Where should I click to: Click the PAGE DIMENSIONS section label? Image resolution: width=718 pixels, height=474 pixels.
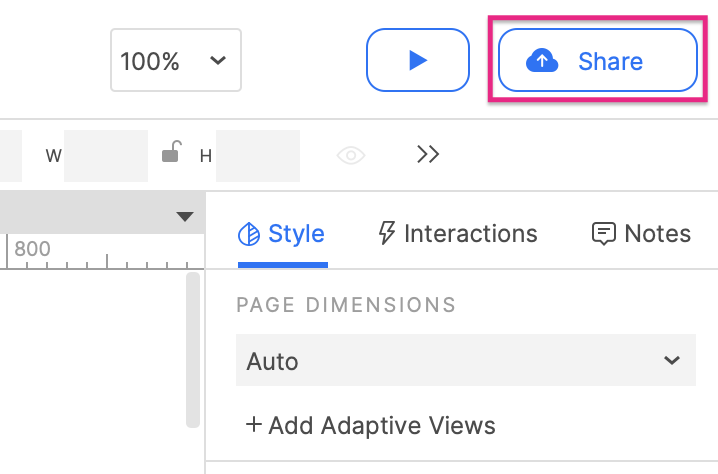pyautogui.click(x=346, y=304)
